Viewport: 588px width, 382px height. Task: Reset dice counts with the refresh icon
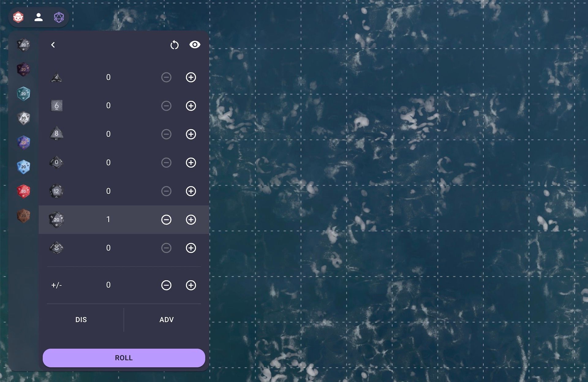click(x=175, y=45)
